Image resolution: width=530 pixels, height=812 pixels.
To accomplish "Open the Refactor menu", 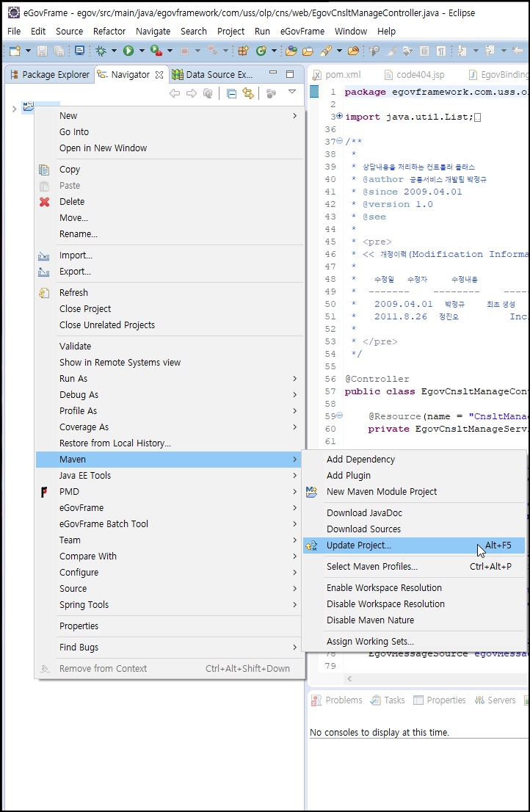I will coord(109,31).
